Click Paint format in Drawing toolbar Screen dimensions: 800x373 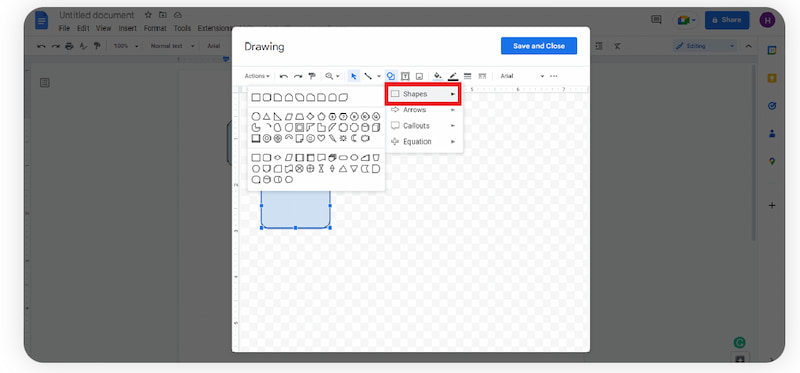pos(312,76)
